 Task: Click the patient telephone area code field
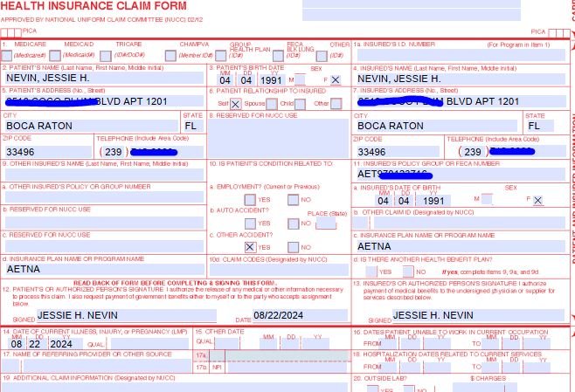pyautogui.click(x=114, y=152)
